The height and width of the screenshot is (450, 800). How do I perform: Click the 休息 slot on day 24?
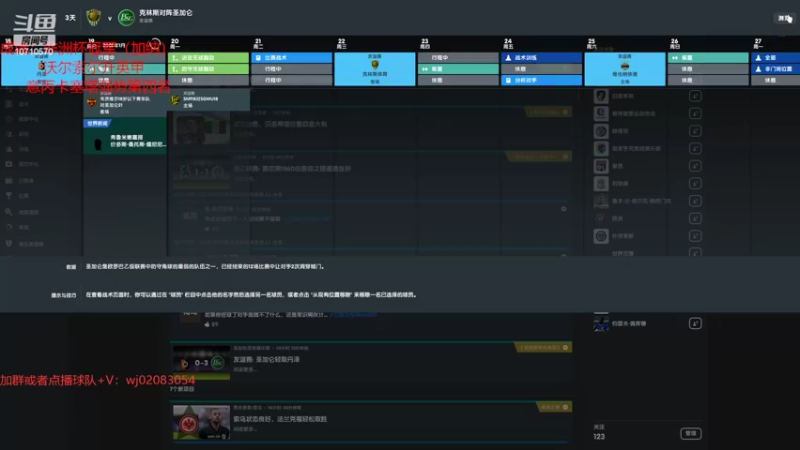pos(541,69)
